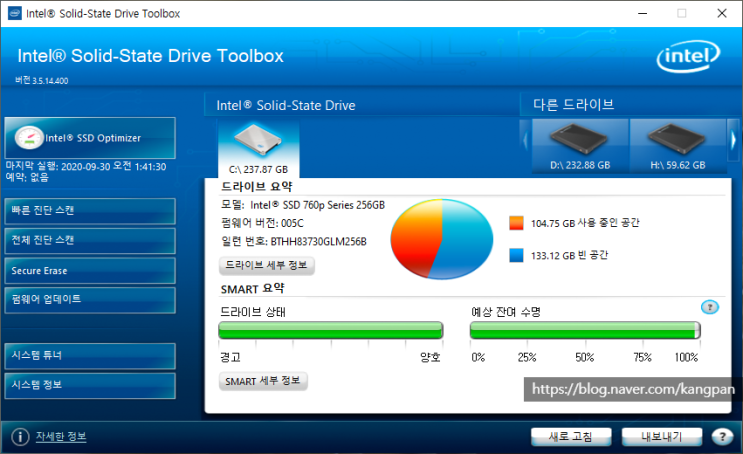Click the orange used space swatch
The width and height of the screenshot is (743, 454).
516,223
